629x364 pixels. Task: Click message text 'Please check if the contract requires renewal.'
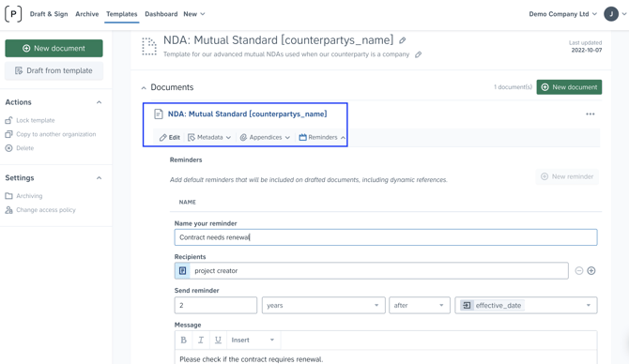coord(251,359)
